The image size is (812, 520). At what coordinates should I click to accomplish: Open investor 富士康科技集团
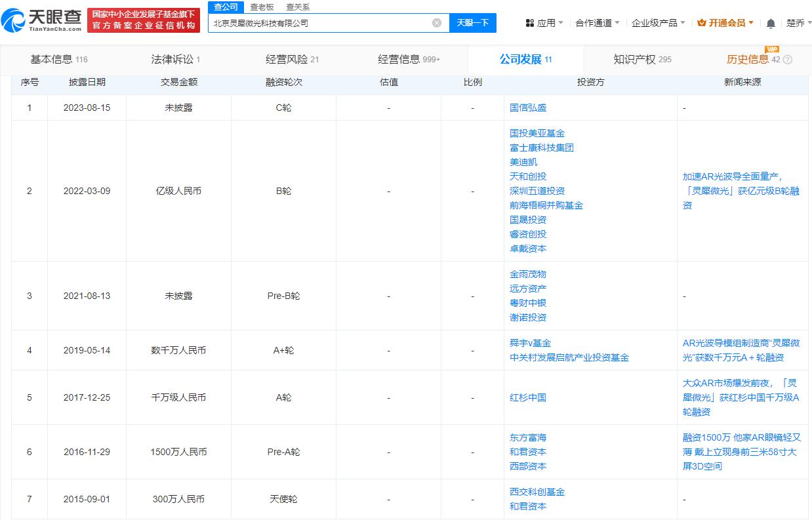coord(542,148)
